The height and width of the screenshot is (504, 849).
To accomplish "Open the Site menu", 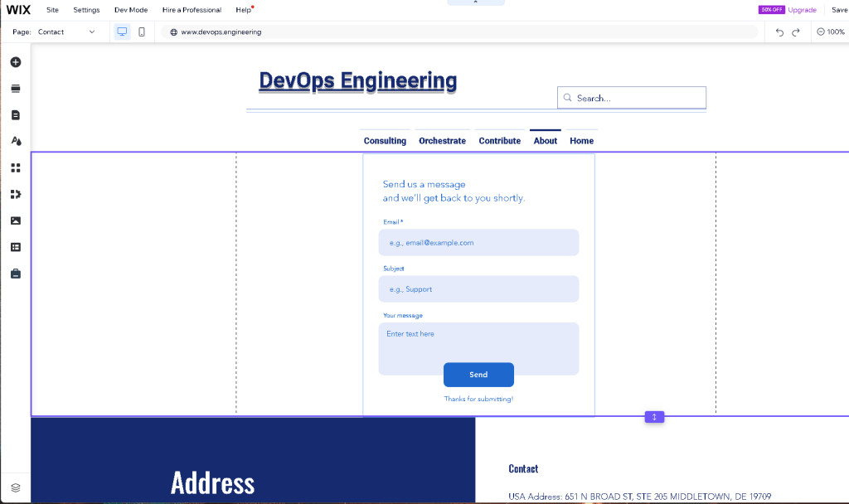I will pos(52,10).
